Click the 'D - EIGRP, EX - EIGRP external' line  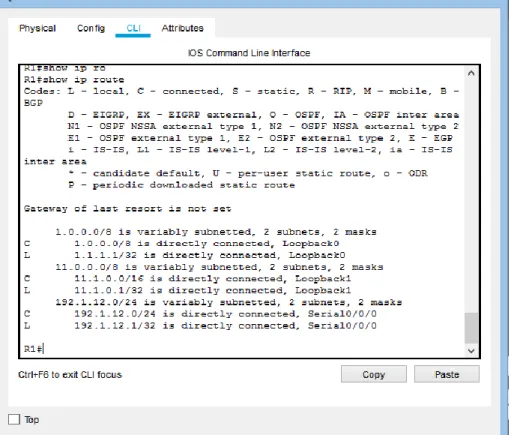pos(263,115)
